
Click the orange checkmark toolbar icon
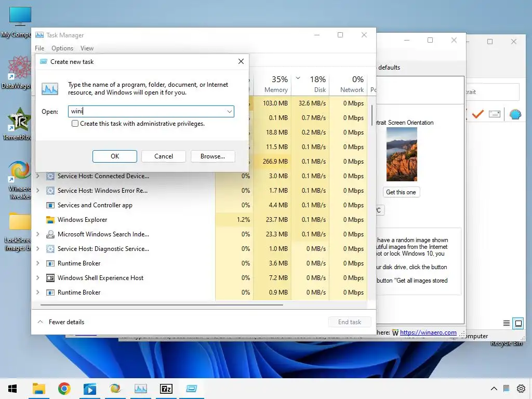coord(477,114)
